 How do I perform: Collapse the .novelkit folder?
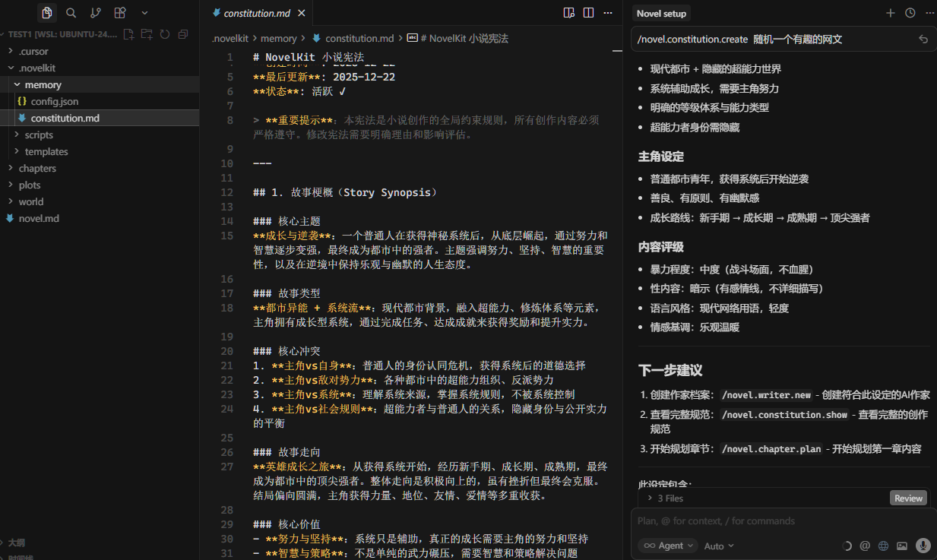pyautogui.click(x=100, y=68)
